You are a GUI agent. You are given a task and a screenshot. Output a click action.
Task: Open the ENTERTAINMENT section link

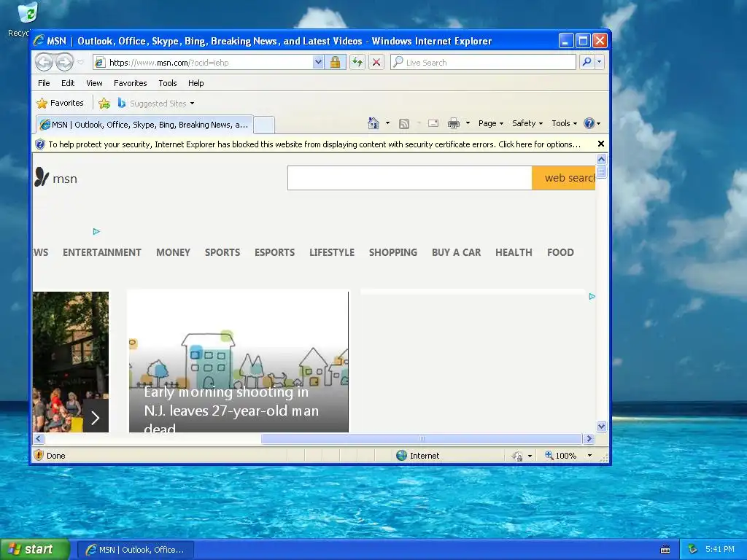point(102,252)
